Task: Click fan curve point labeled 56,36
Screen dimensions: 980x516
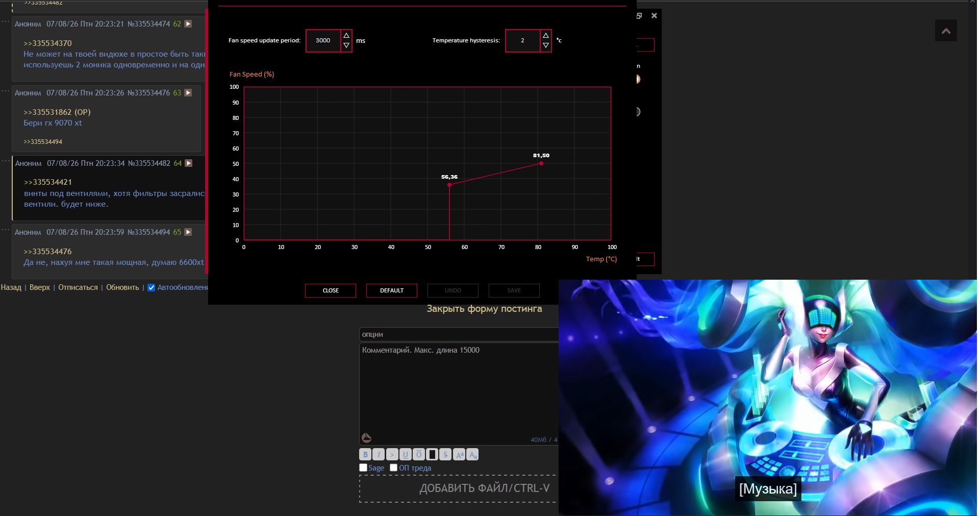Action: 449,185
